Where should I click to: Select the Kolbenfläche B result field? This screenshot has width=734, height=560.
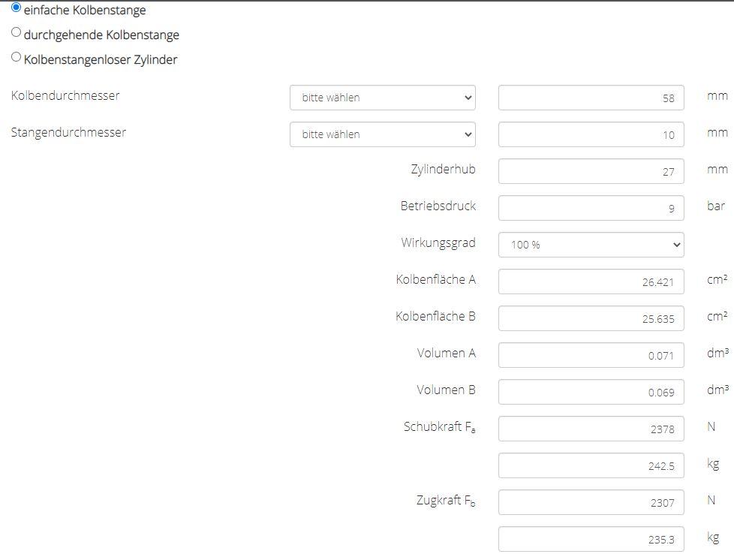(x=591, y=318)
